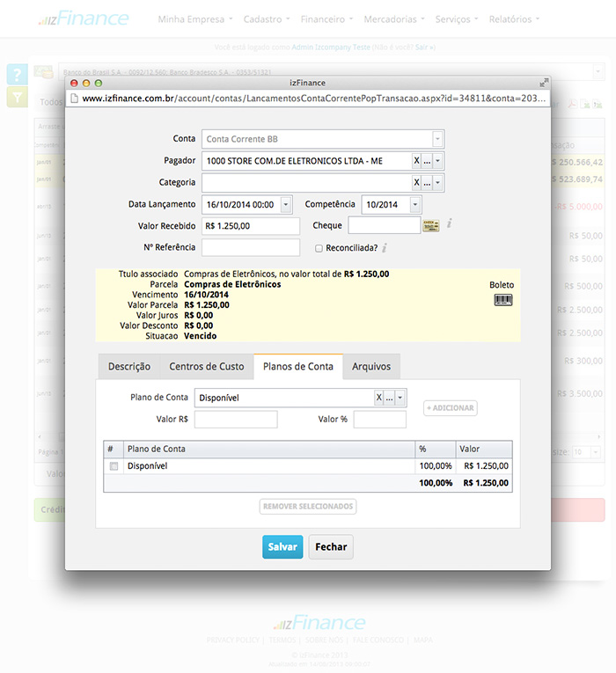616x673 pixels.
Task: Click the cheque picker icon
Action: click(x=430, y=226)
